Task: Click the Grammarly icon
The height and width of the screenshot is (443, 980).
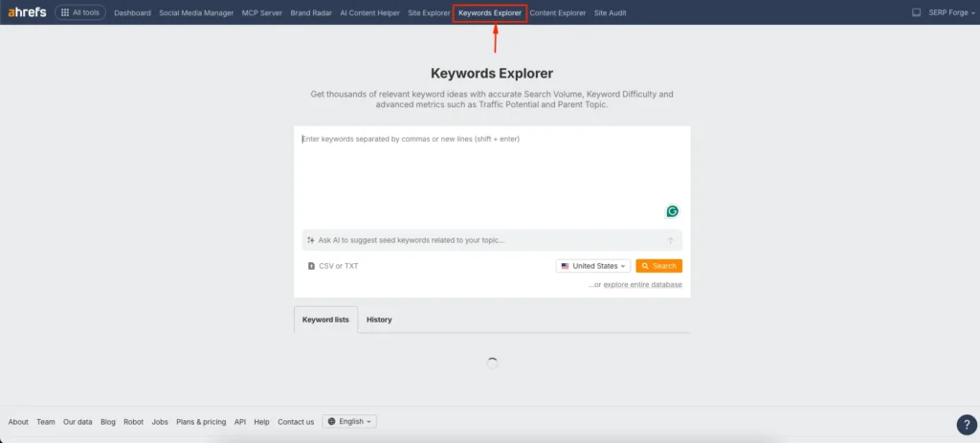Action: 672,211
